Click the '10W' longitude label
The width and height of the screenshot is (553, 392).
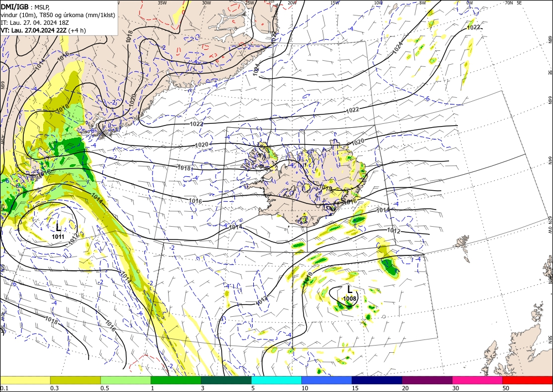pyautogui.click(x=378, y=3)
